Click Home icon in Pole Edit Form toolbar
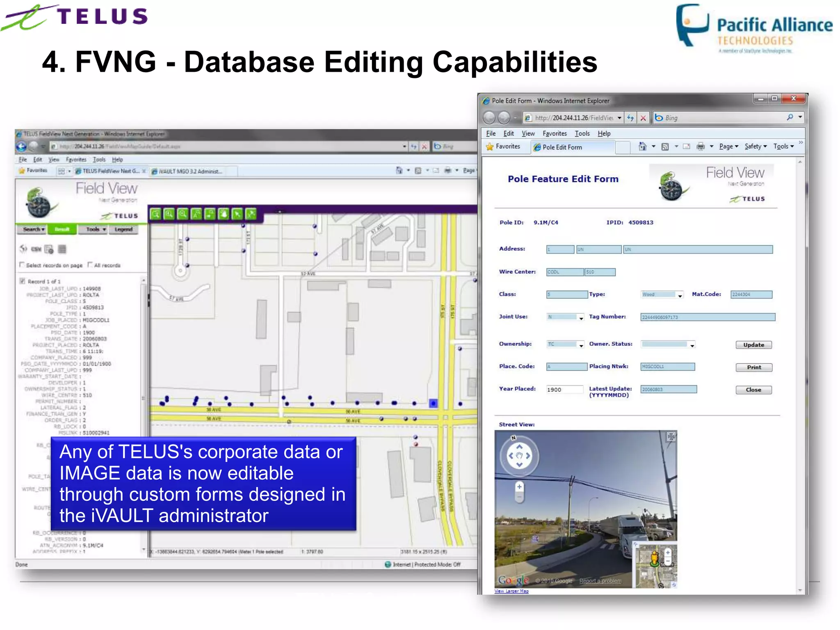Image resolution: width=840 pixels, height=630 pixels. [x=642, y=146]
